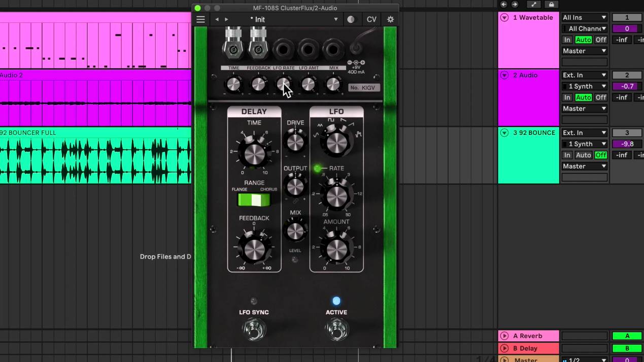Toggle the lock envelopes icon
Viewport: 644px width, 362px height.
551,5
